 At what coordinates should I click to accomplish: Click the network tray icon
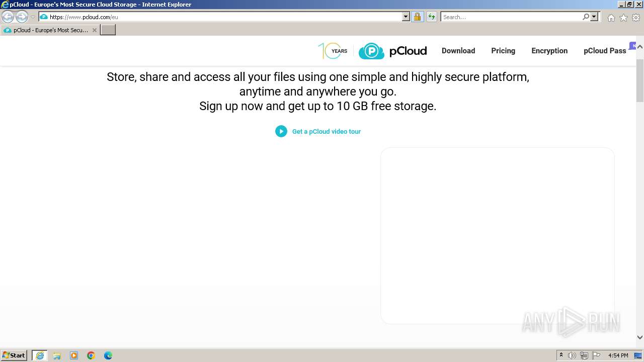584,355
